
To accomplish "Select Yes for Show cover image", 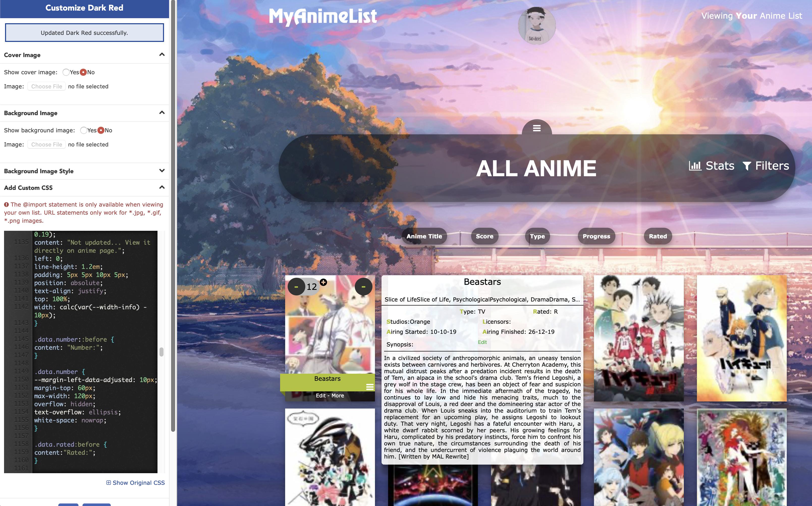I will pyautogui.click(x=66, y=72).
